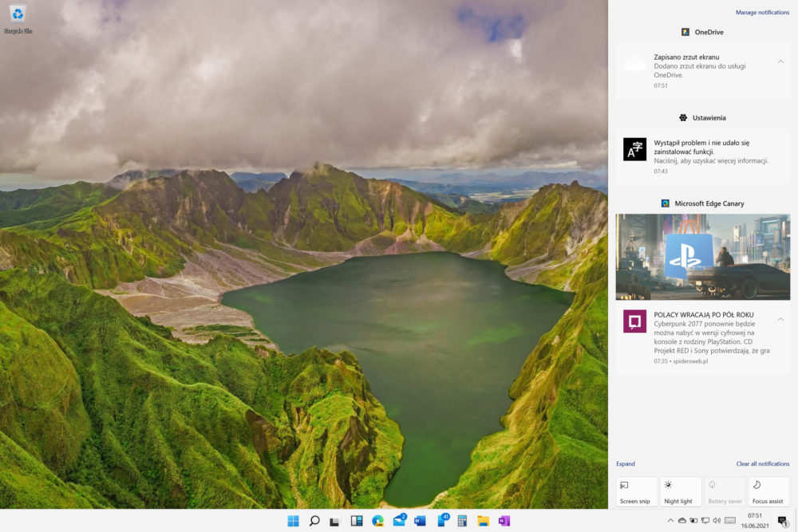Click the Ustawienia group title
Image resolution: width=798 pixels, height=532 pixels.
coord(709,117)
